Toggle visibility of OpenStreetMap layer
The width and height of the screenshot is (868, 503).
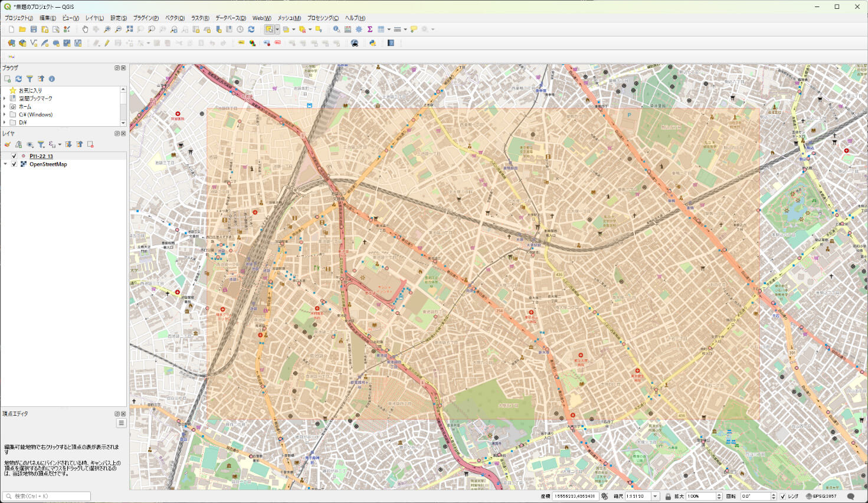pos(14,164)
